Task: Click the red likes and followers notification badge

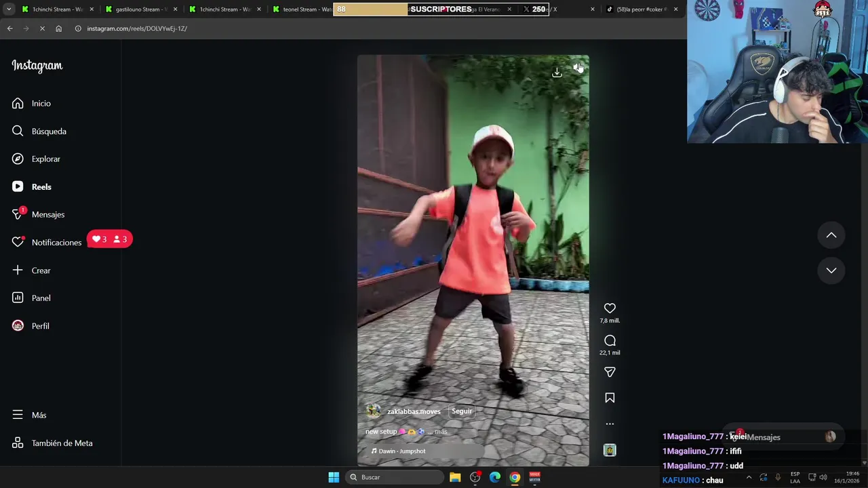Action: click(110, 239)
